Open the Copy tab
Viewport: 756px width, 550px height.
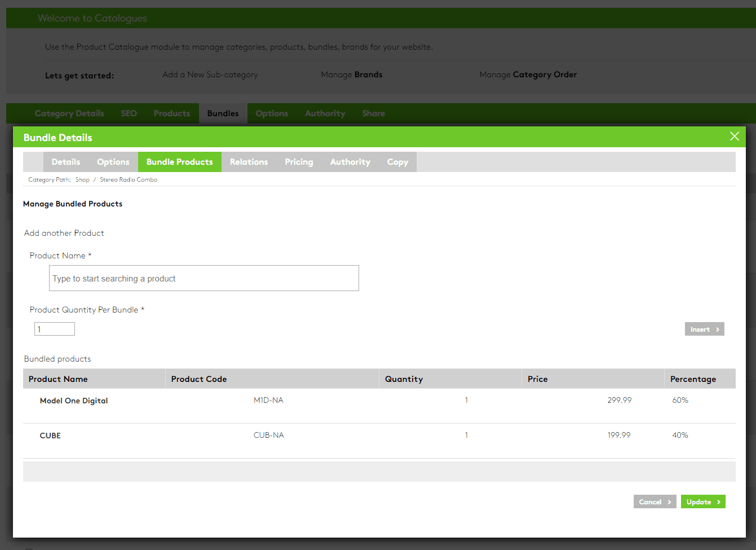tap(397, 162)
